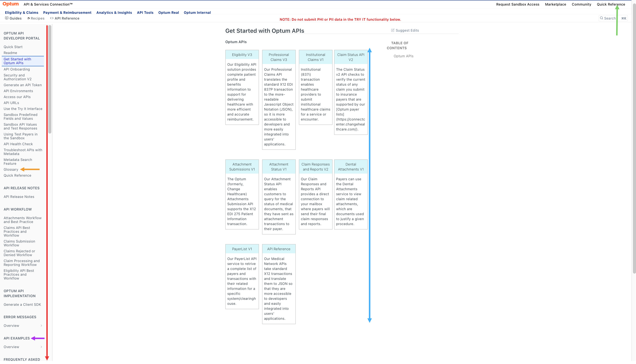The width and height of the screenshot is (636, 364).
Task: Open Claim Processing and Reporting Workflow
Action: pyautogui.click(x=22, y=263)
